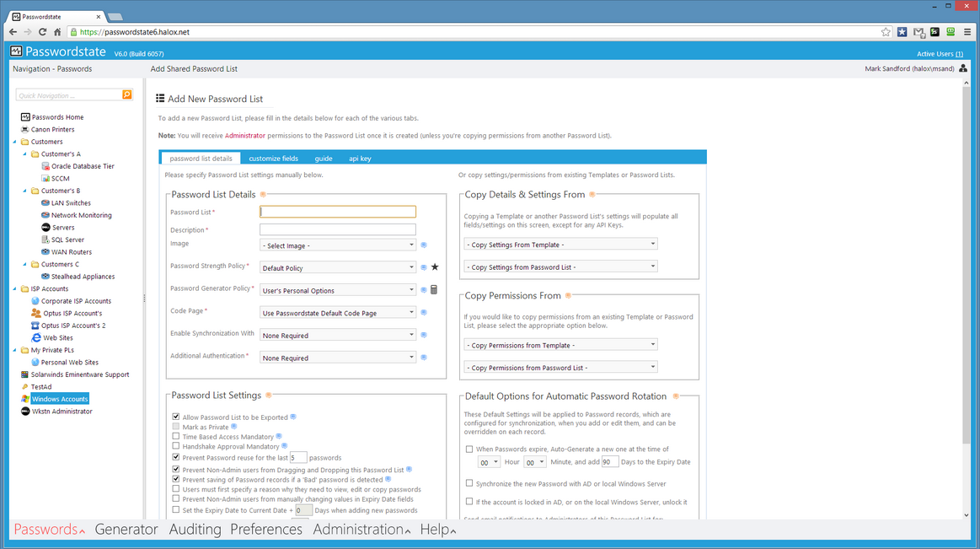Image resolution: width=980 pixels, height=549 pixels.
Task: Select the TestAd key icon
Action: (25, 386)
